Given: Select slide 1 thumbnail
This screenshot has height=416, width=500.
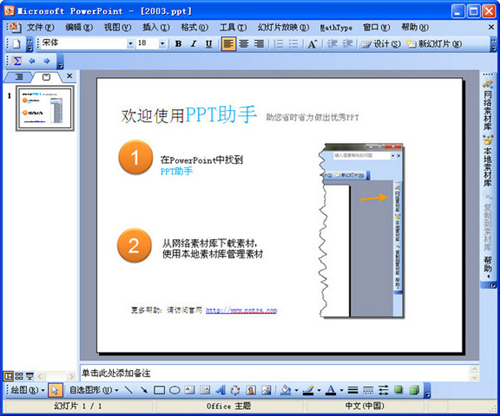Looking at the screenshot, I should (x=45, y=108).
